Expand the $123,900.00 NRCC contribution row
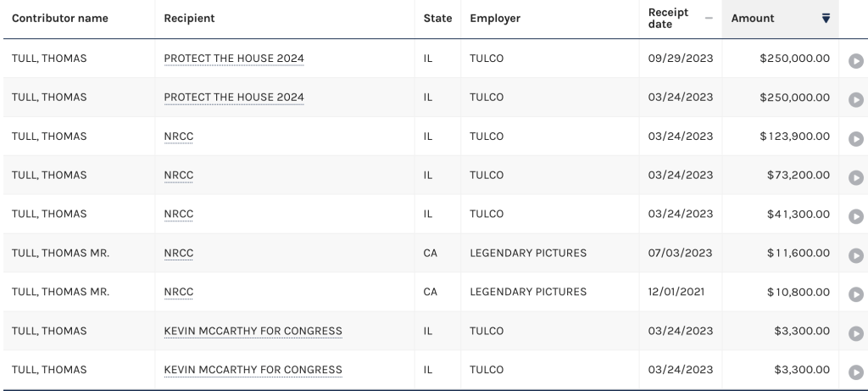Viewport: 868px width, 391px height. [x=856, y=138]
